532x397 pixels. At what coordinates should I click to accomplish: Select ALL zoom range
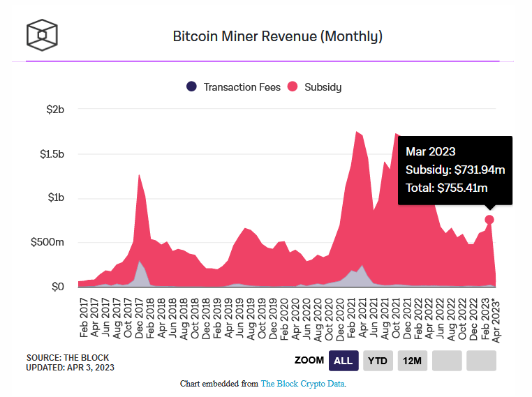coord(343,361)
